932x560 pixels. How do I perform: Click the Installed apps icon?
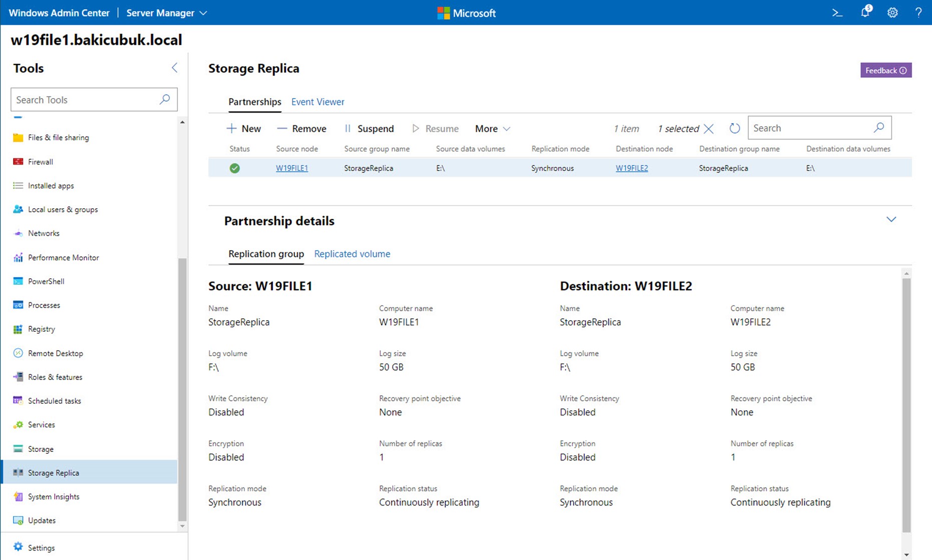tap(18, 186)
